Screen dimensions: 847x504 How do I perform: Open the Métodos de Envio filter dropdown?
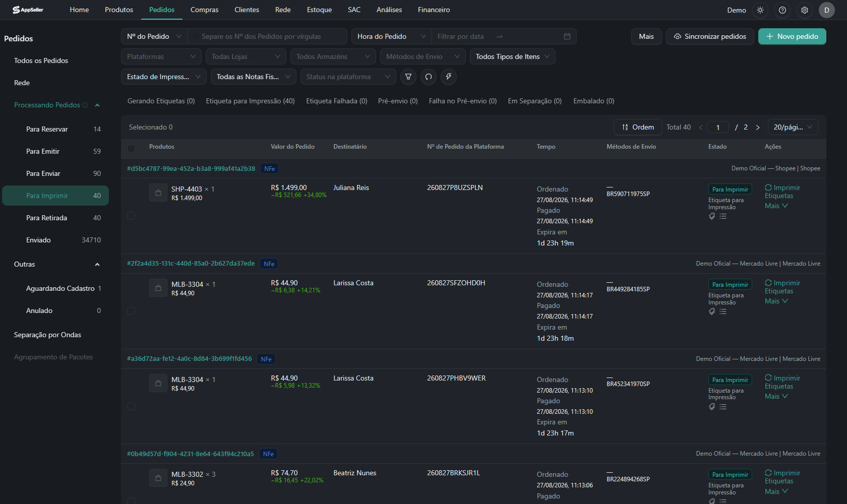pos(423,56)
